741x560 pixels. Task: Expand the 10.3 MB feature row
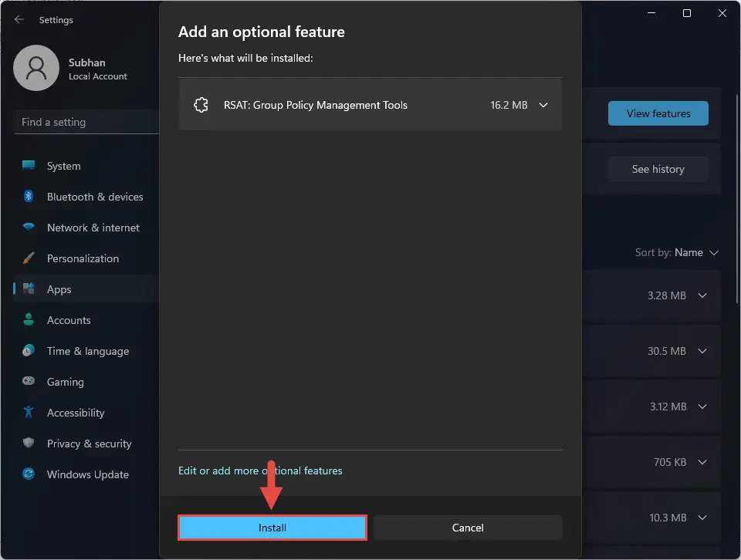pos(702,518)
